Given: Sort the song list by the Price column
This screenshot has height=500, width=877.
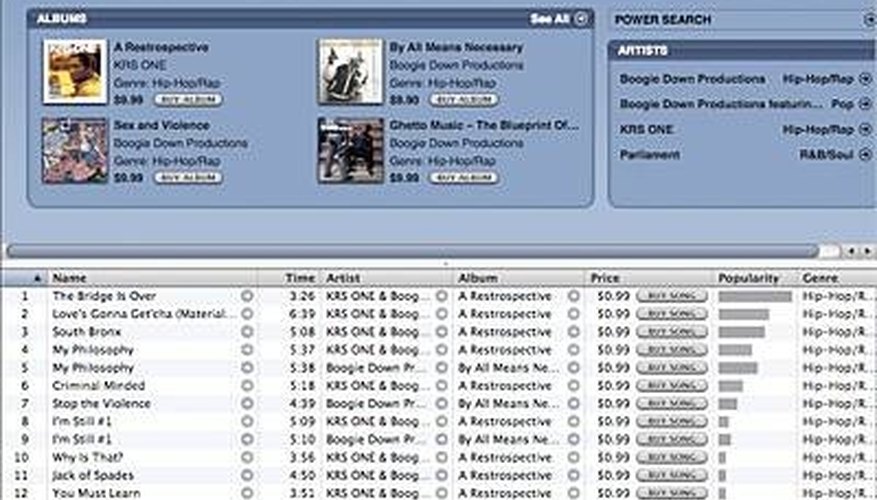Looking at the screenshot, I should coord(650,278).
